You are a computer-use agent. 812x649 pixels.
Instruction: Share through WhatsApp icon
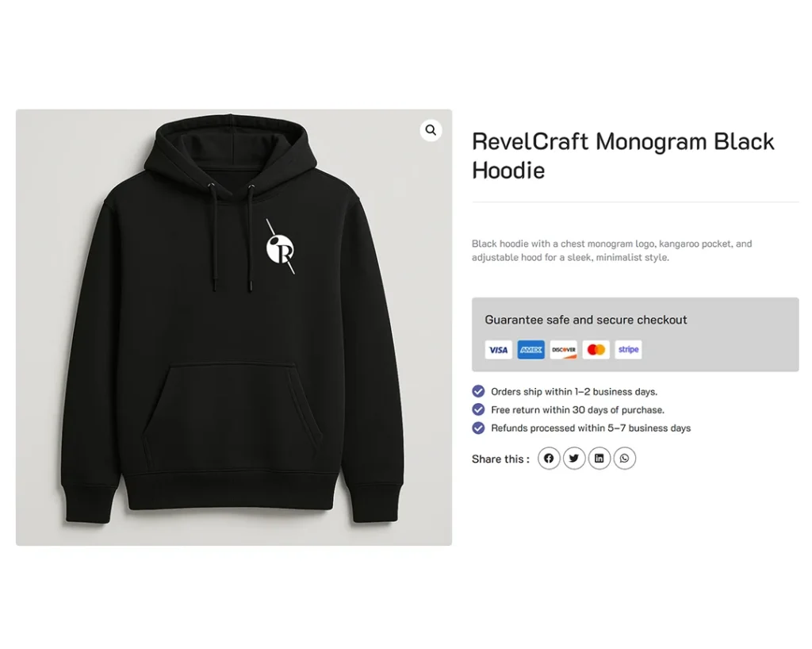pos(625,459)
